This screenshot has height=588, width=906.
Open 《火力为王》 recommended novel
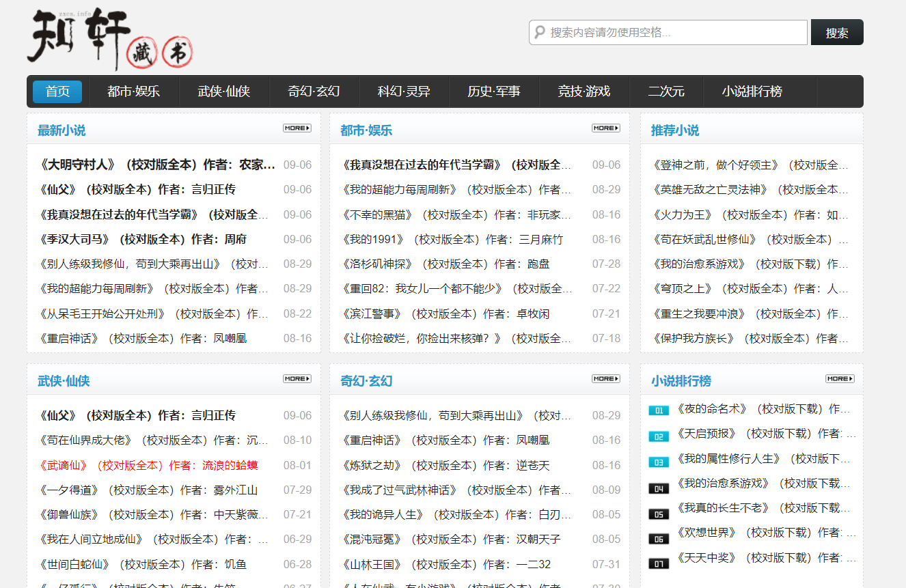click(750, 214)
